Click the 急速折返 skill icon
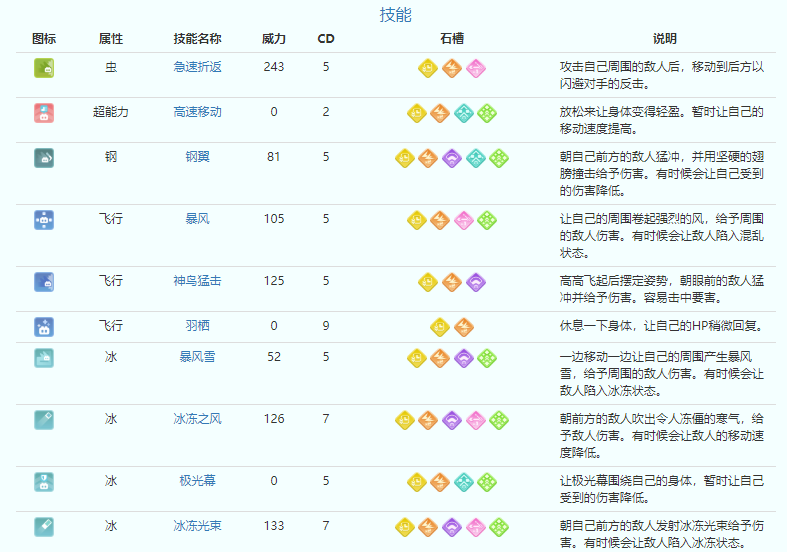The width and height of the screenshot is (787, 552). [x=44, y=68]
